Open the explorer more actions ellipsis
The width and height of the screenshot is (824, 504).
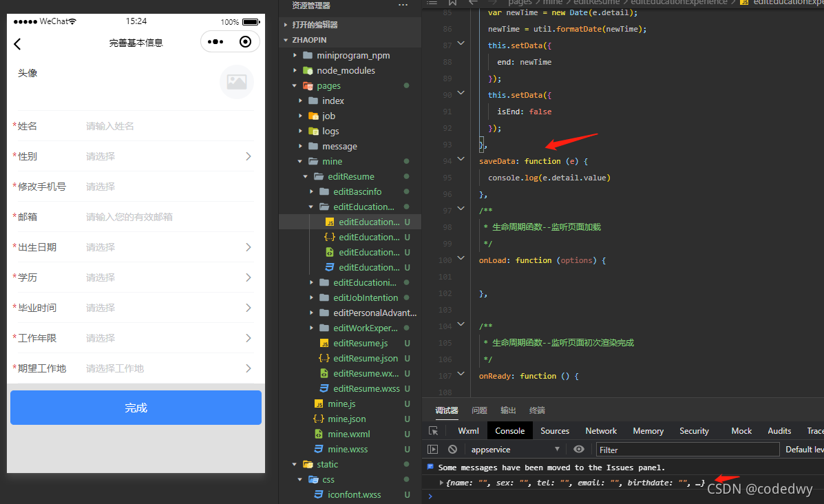pyautogui.click(x=403, y=6)
